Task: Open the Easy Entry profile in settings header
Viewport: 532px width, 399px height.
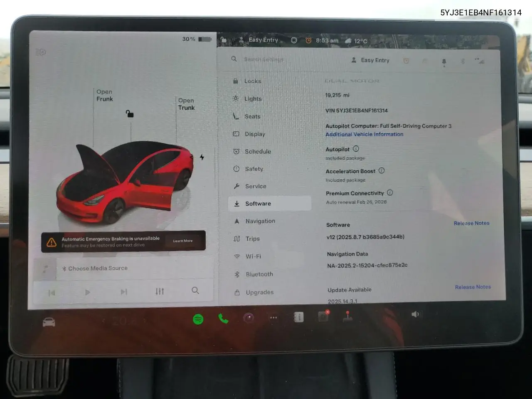Action: (370, 60)
